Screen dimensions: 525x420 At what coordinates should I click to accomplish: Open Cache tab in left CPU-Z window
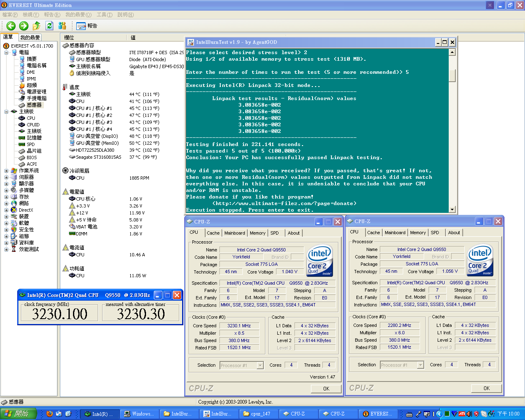[213, 233]
